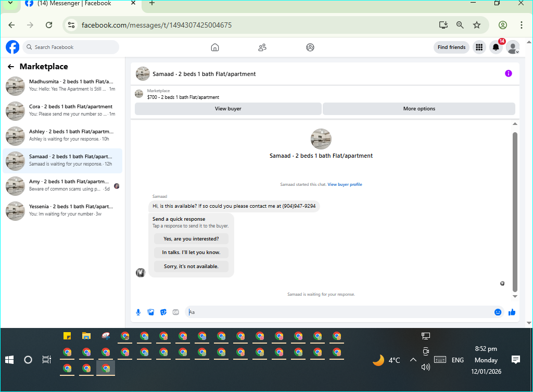Open the Yessenia conversation
The image size is (533, 392).
pos(62,211)
